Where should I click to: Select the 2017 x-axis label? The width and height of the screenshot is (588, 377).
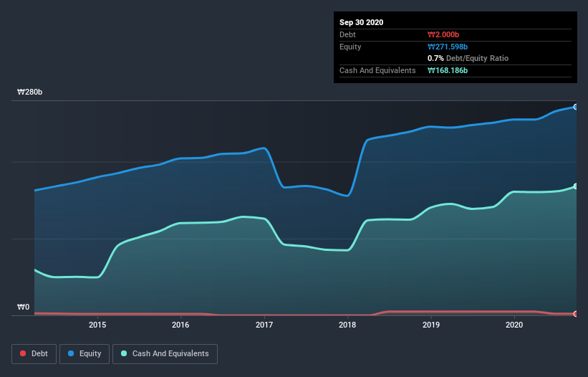click(x=264, y=325)
